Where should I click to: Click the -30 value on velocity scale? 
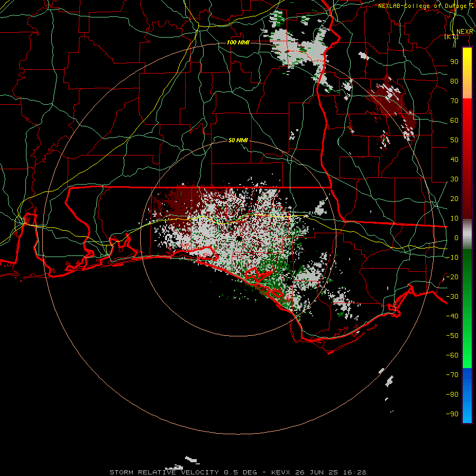[x=452, y=297]
